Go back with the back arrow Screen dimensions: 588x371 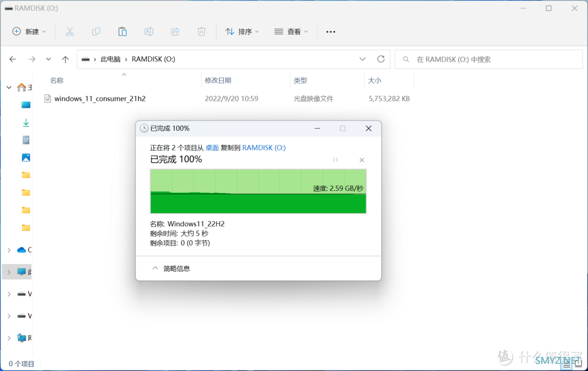(13, 59)
